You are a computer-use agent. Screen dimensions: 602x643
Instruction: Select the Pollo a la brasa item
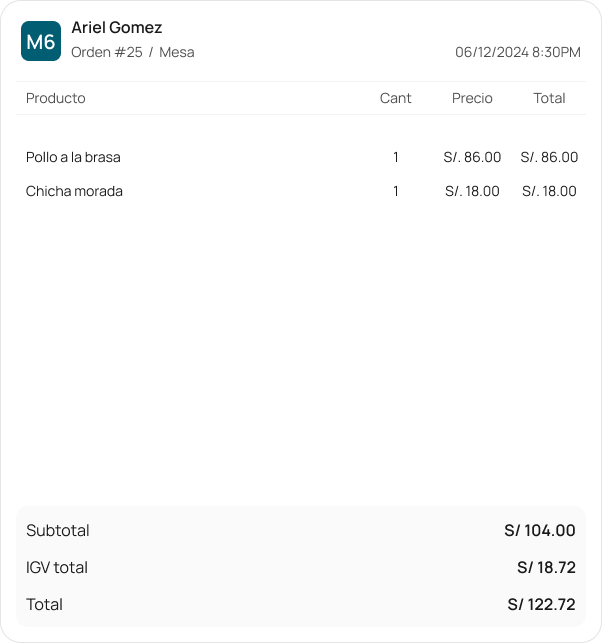click(73, 157)
